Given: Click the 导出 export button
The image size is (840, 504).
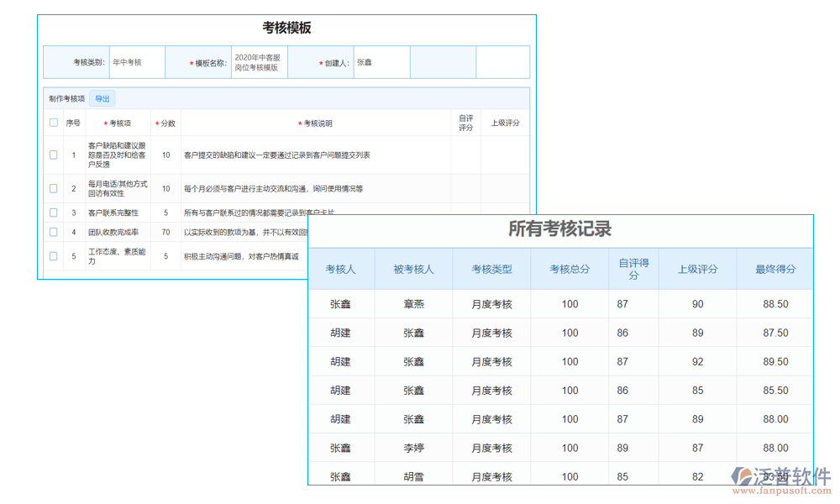Looking at the screenshot, I should 102,98.
